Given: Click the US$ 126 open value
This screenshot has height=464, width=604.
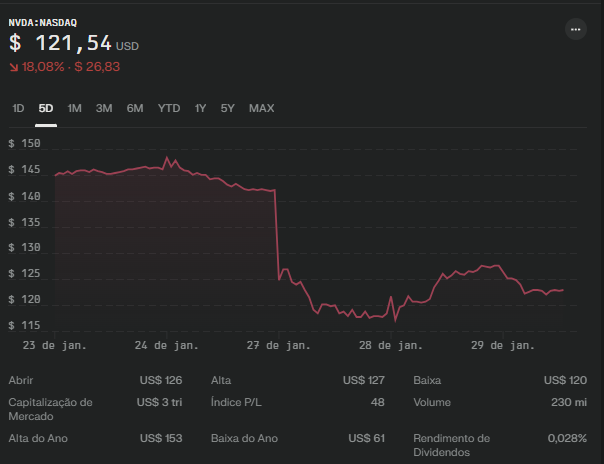Looking at the screenshot, I should point(161,380).
